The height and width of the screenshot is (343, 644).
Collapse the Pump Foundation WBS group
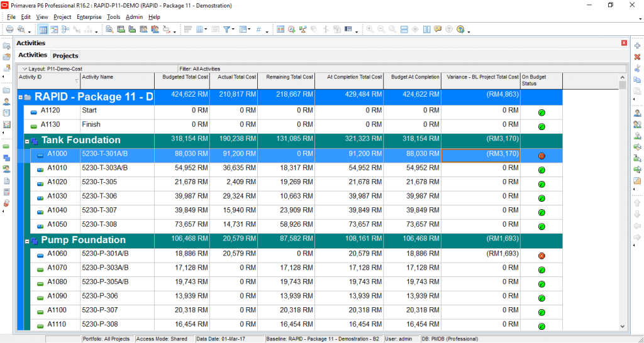pos(27,242)
